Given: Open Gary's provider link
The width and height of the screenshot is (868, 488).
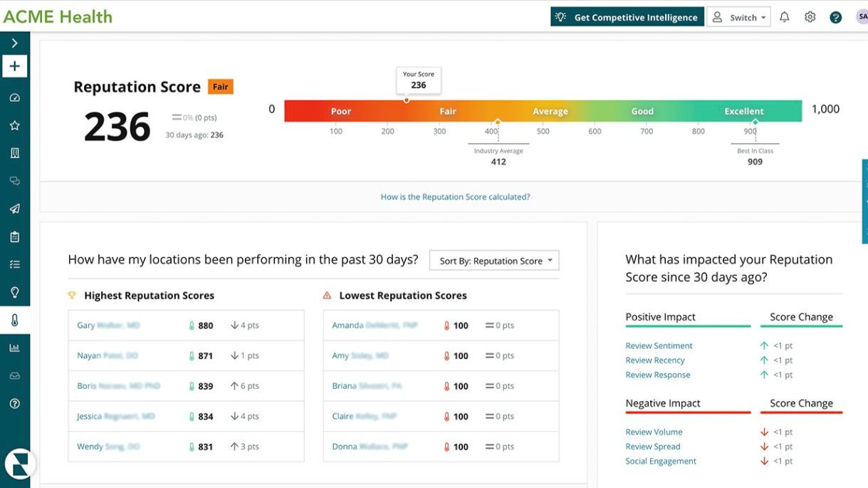Looking at the screenshot, I should [108, 326].
